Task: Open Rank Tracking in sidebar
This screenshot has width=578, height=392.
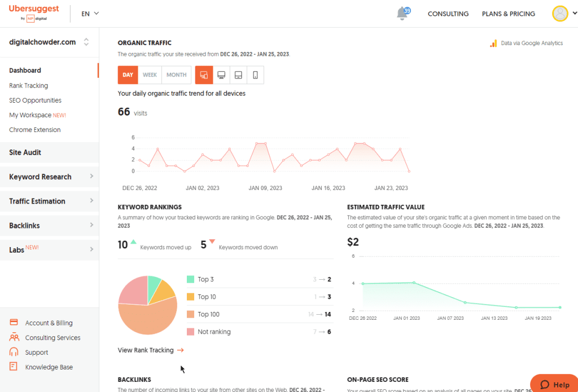Action: (28, 86)
